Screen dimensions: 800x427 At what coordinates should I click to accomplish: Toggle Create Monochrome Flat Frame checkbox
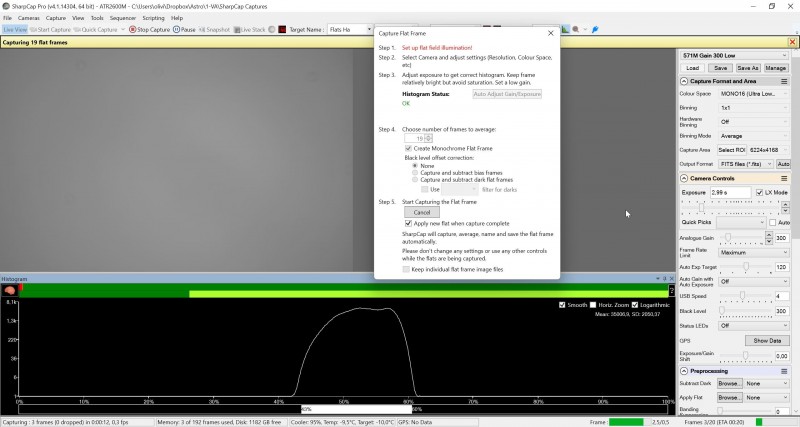408,148
